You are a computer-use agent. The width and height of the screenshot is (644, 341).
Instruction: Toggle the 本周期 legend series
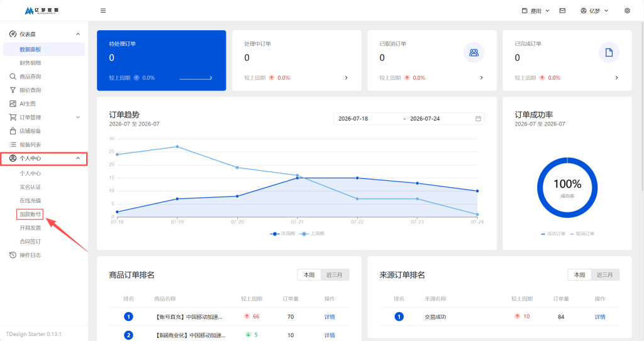pyautogui.click(x=282, y=234)
